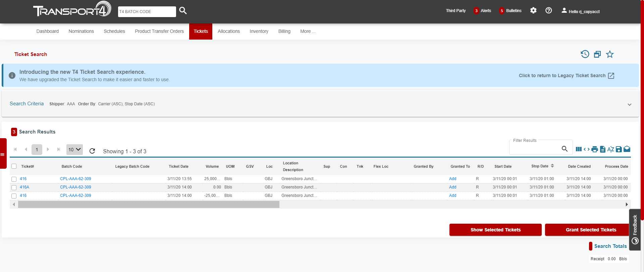
Task: Expand the Search Criteria panel chevron
Action: pos(630,104)
